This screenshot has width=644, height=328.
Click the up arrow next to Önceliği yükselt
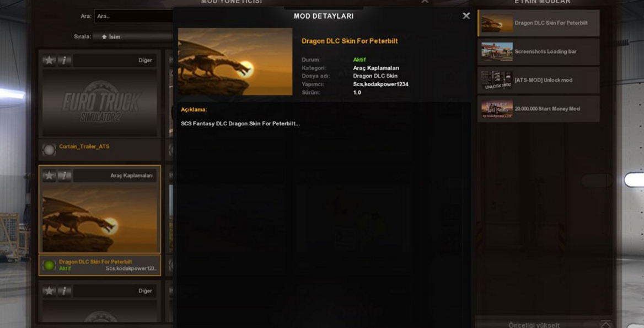click(606, 325)
